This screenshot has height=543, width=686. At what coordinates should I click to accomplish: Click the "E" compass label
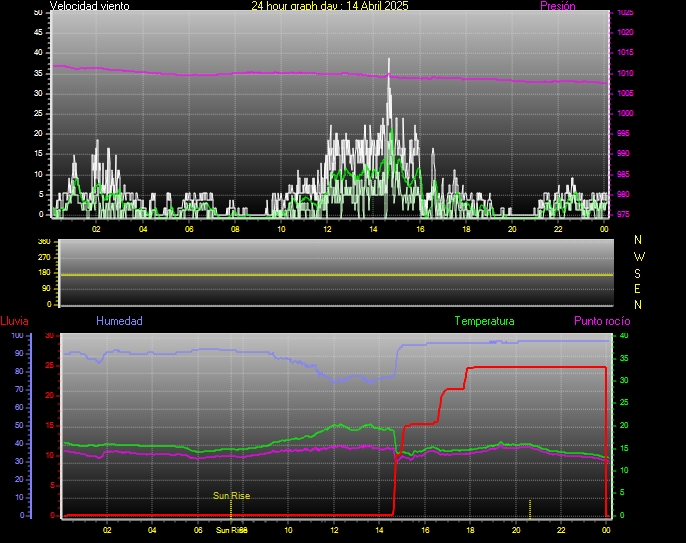(637, 289)
